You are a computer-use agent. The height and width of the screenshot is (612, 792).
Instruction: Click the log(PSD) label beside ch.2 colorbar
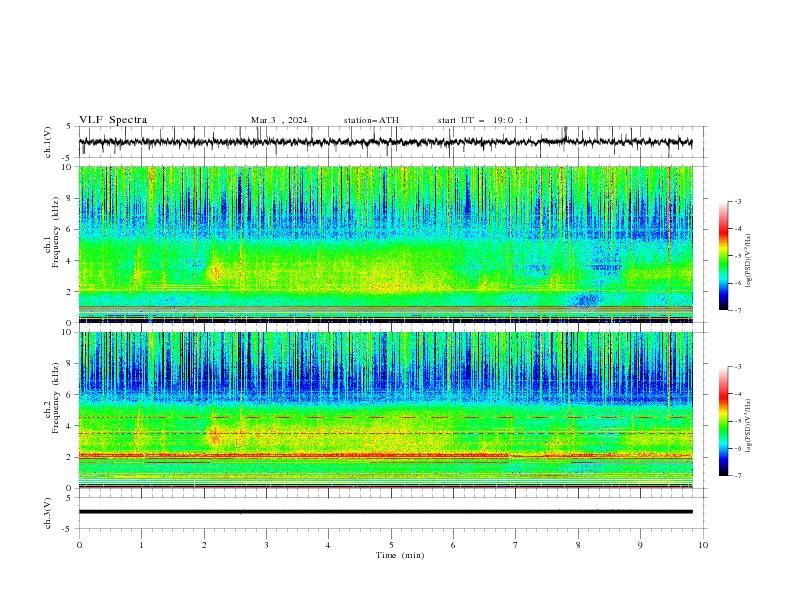(749, 425)
